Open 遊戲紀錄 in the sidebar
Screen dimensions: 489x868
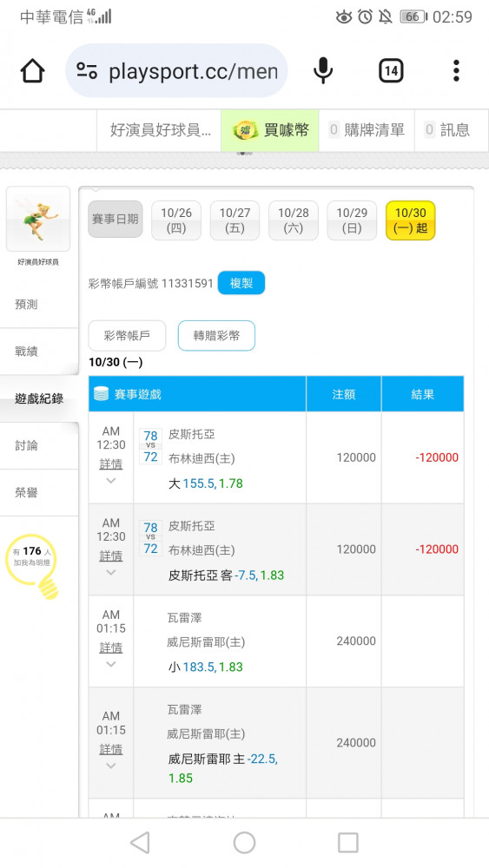tap(39, 398)
